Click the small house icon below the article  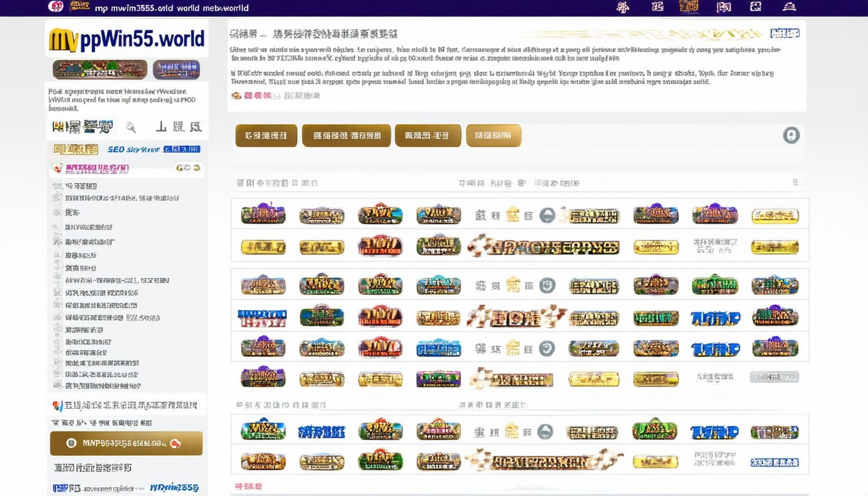[236, 96]
